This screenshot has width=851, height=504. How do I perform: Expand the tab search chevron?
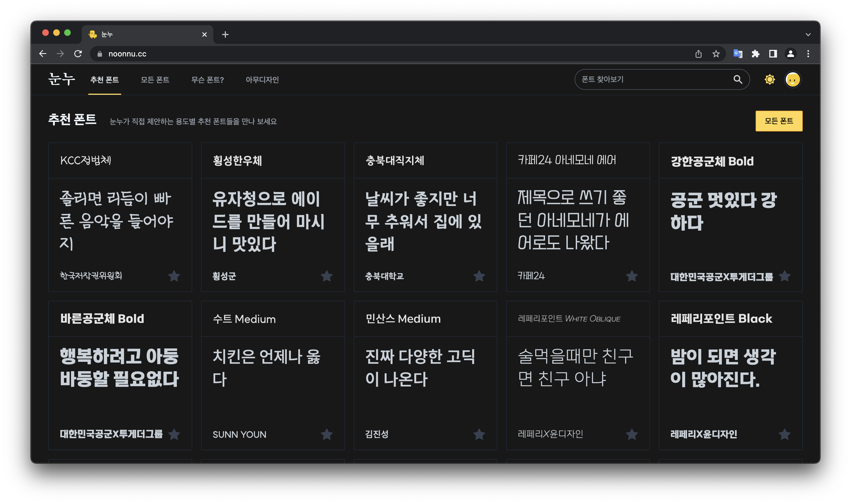point(808,34)
